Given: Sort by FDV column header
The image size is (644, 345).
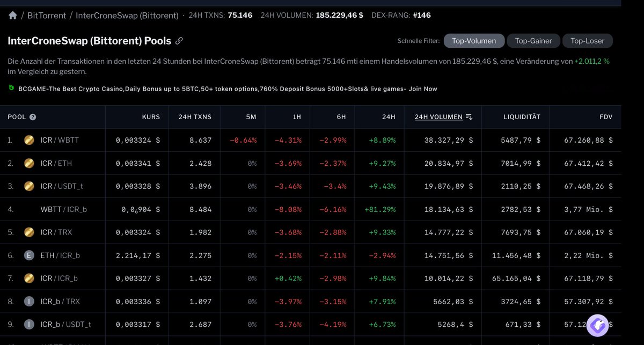Looking at the screenshot, I should point(606,117).
